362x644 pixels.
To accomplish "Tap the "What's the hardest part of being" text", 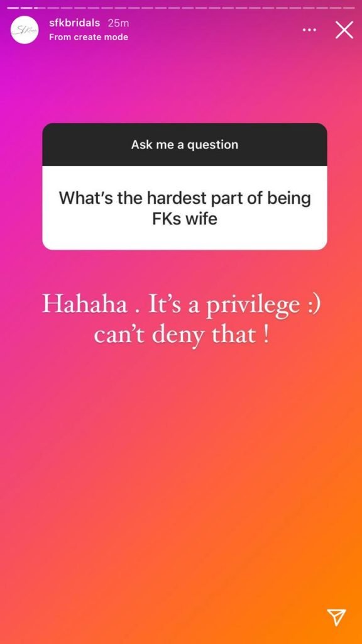I will (x=185, y=198).
